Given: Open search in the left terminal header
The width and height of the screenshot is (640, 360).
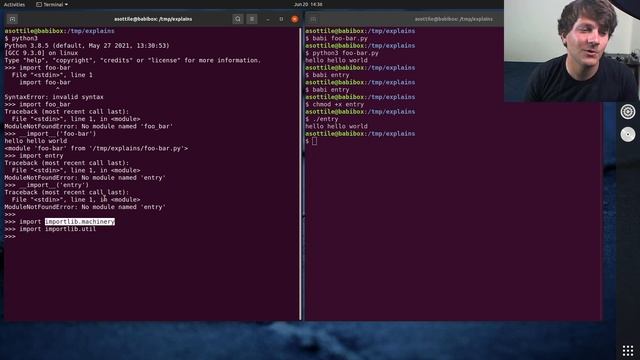Looking at the screenshot, I should click(238, 19).
